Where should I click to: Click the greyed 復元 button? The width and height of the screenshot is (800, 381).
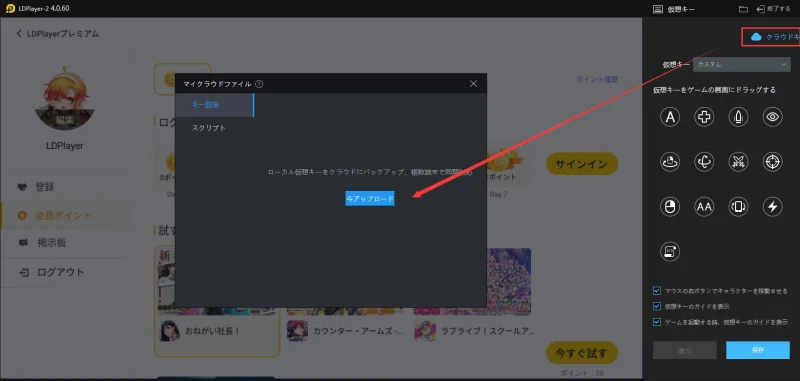coord(685,350)
